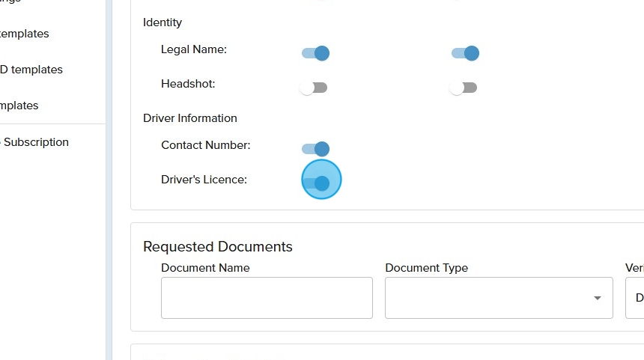Image resolution: width=644 pixels, height=360 pixels.
Task: Open the sidebar item directly above 'D templates'
Action: 25,34
